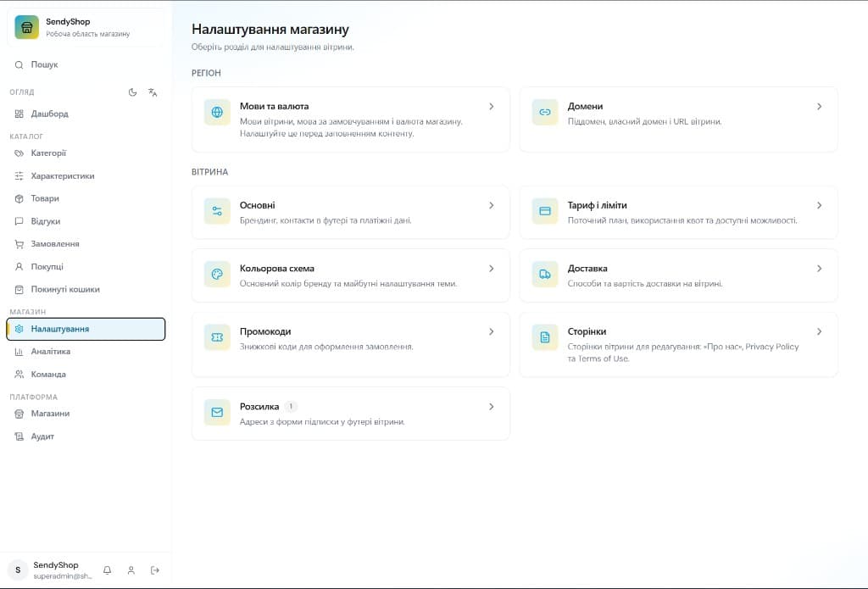The image size is (868, 589).
Task: Click the S avatar of the account
Action: pyautogui.click(x=18, y=570)
